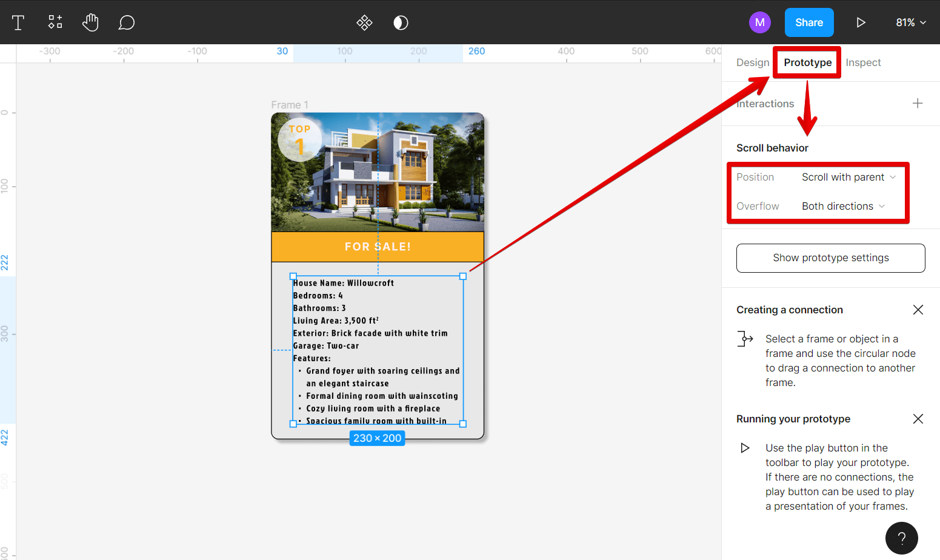Open the help question mark
The width and height of the screenshot is (940, 560).
click(x=901, y=538)
